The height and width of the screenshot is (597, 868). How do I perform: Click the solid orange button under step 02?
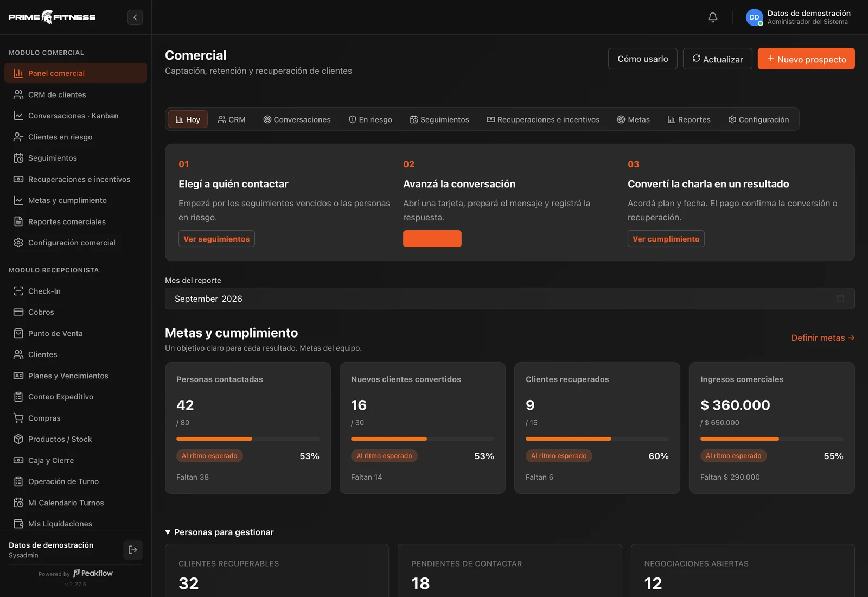point(432,239)
